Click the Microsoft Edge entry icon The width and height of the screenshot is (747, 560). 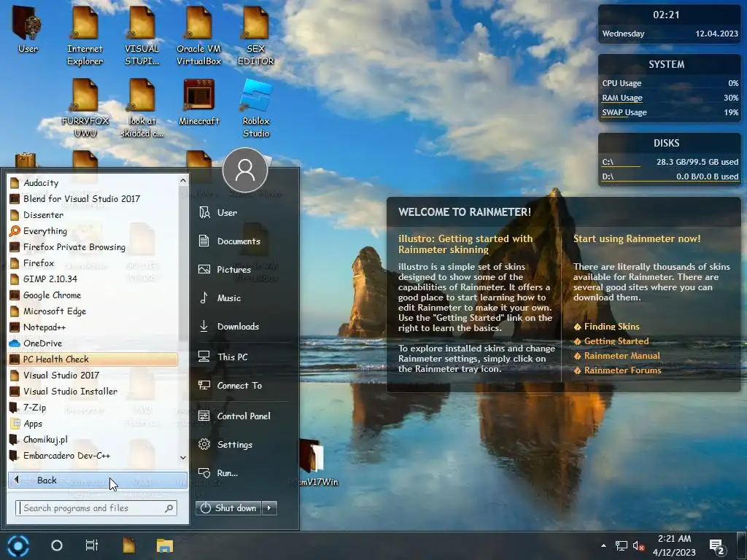click(15, 311)
